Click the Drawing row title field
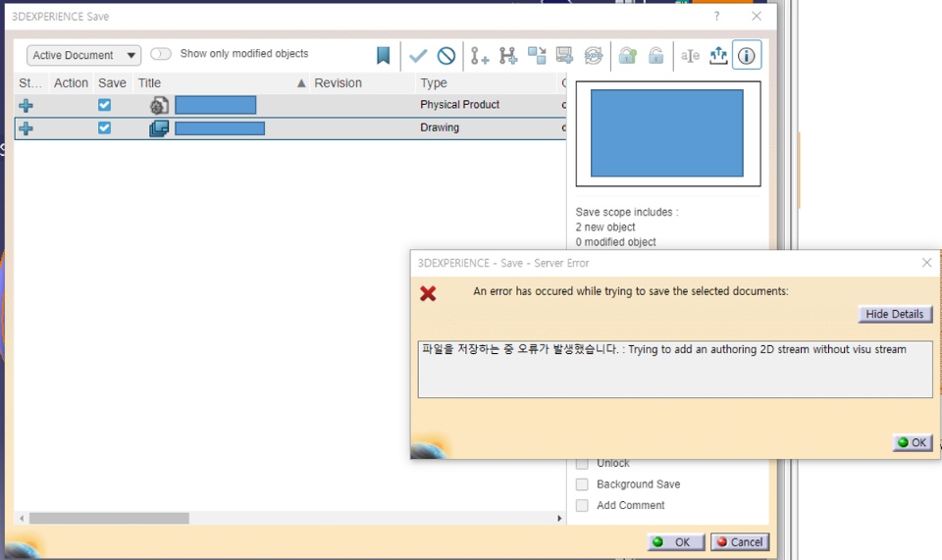Image resolution: width=942 pixels, height=560 pixels. tap(220, 128)
